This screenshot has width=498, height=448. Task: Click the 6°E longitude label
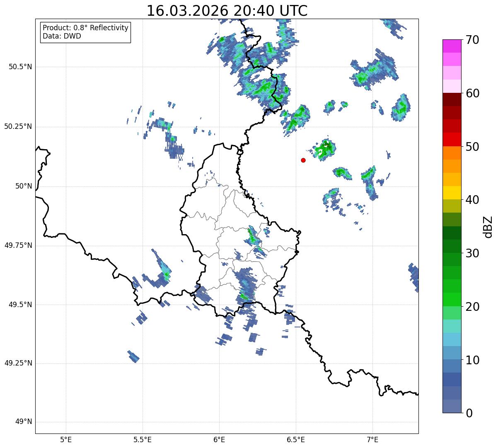point(219,440)
